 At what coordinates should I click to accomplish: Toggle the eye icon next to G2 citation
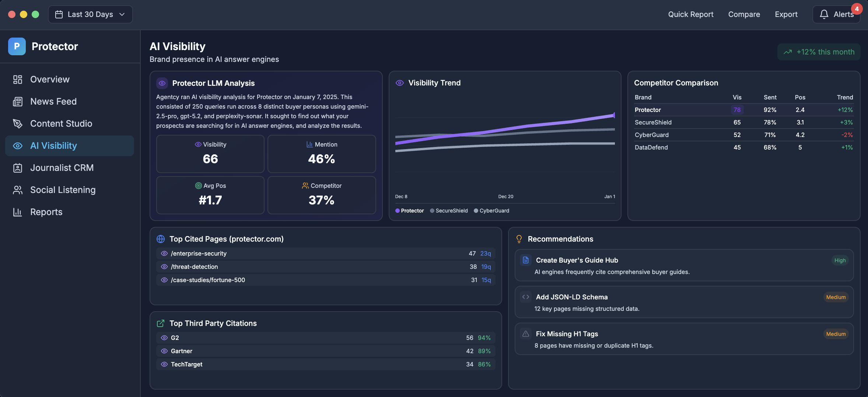[164, 338]
